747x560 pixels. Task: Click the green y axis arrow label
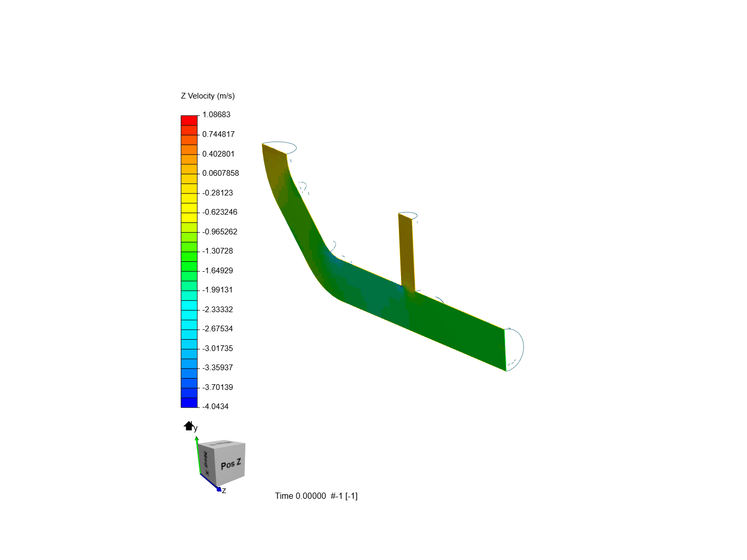tap(195, 428)
